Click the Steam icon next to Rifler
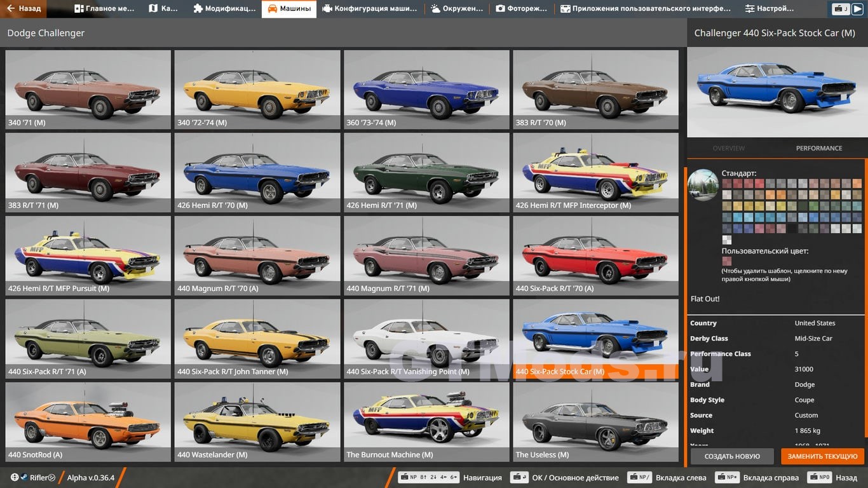868x488 pixels. 24,478
